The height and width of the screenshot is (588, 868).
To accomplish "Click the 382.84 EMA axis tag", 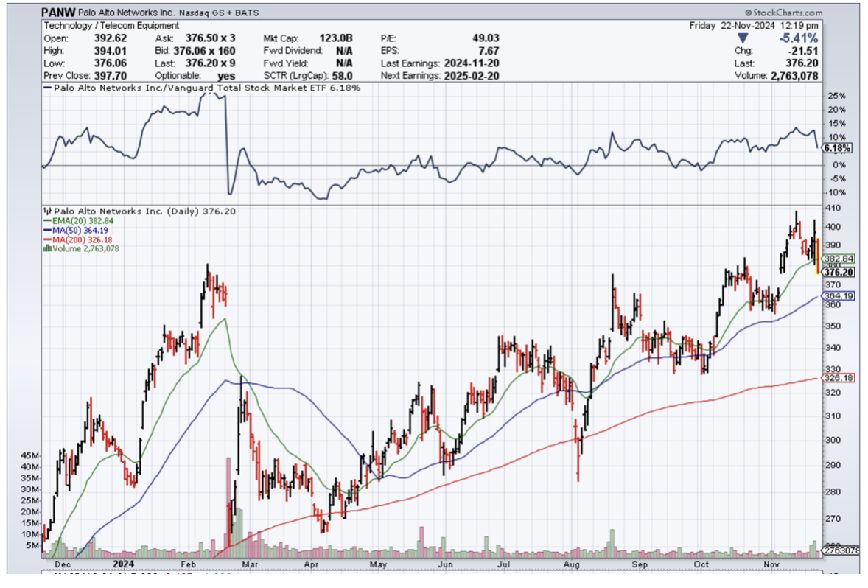I will pos(837,259).
